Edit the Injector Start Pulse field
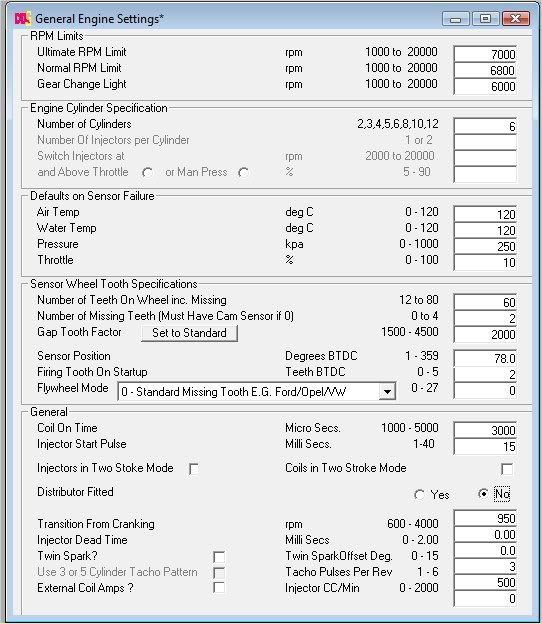This screenshot has height=624, width=542. click(485, 447)
